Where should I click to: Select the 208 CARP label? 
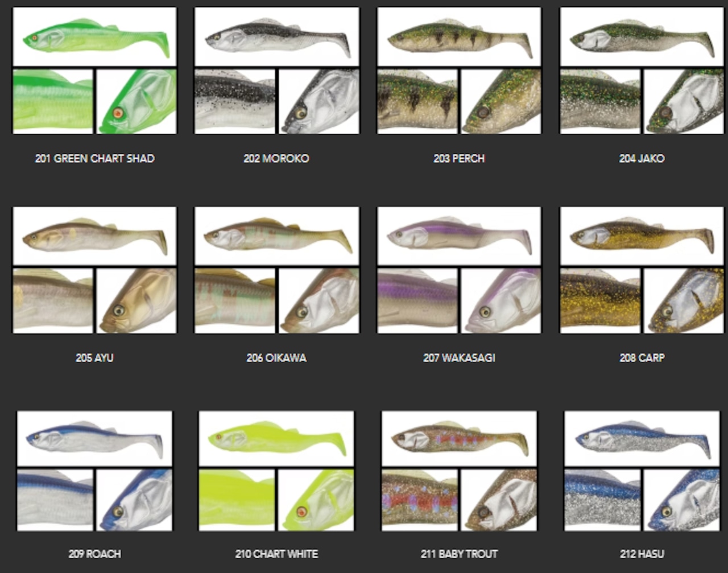coord(642,358)
